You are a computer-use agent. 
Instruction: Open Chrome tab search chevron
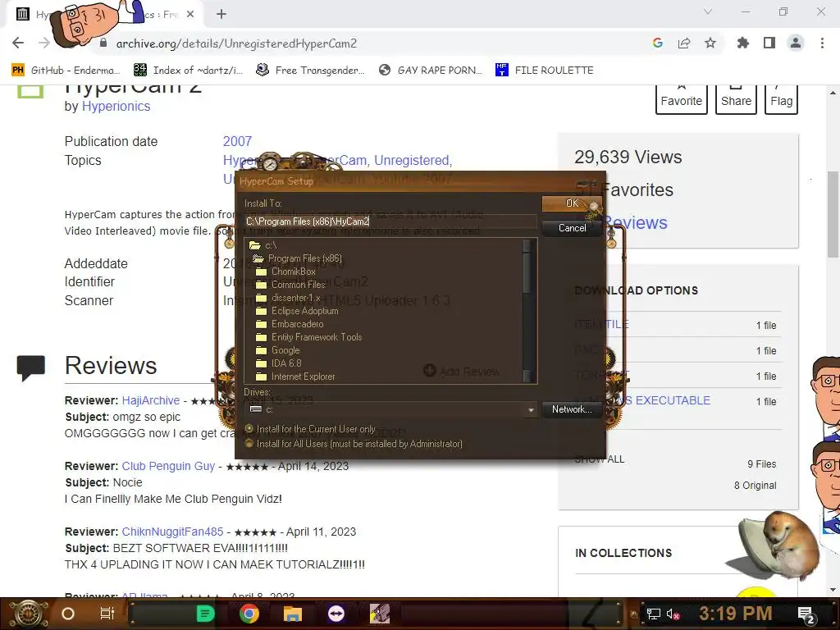(x=708, y=11)
